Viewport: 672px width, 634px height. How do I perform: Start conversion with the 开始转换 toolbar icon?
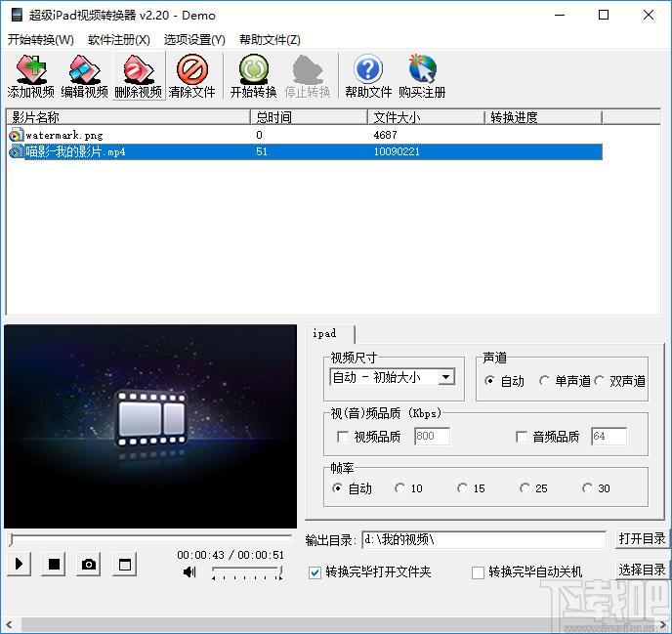coord(254,76)
